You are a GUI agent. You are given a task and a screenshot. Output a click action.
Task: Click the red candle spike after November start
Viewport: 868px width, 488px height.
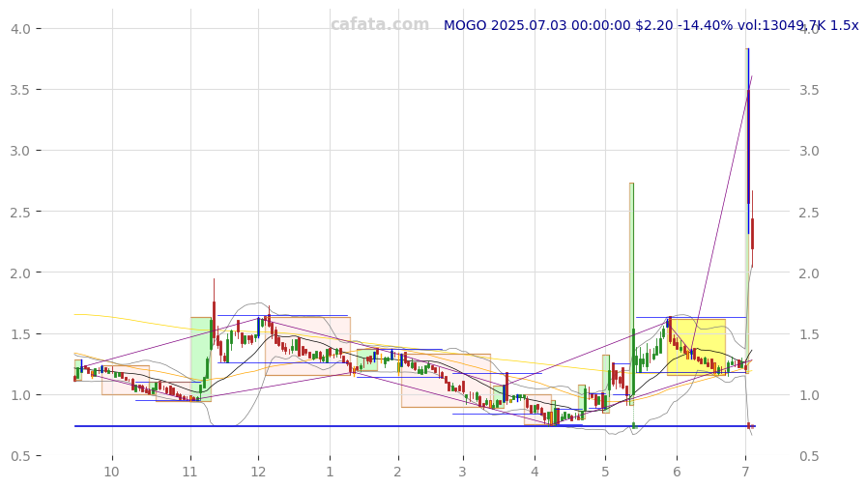point(215,310)
